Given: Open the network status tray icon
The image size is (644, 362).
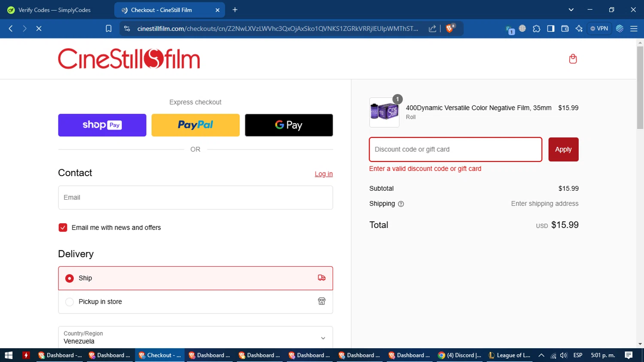Looking at the screenshot, I should point(553,355).
